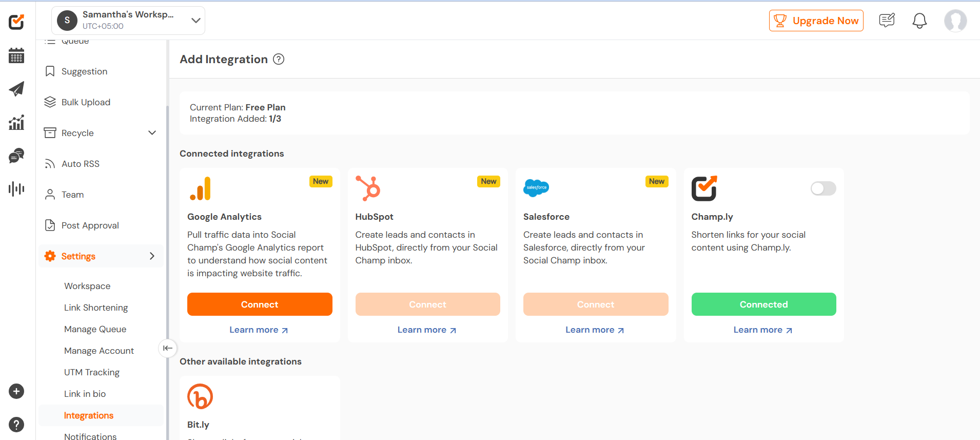Go to Team page
This screenshot has height=440, width=980.
pyautogui.click(x=72, y=195)
